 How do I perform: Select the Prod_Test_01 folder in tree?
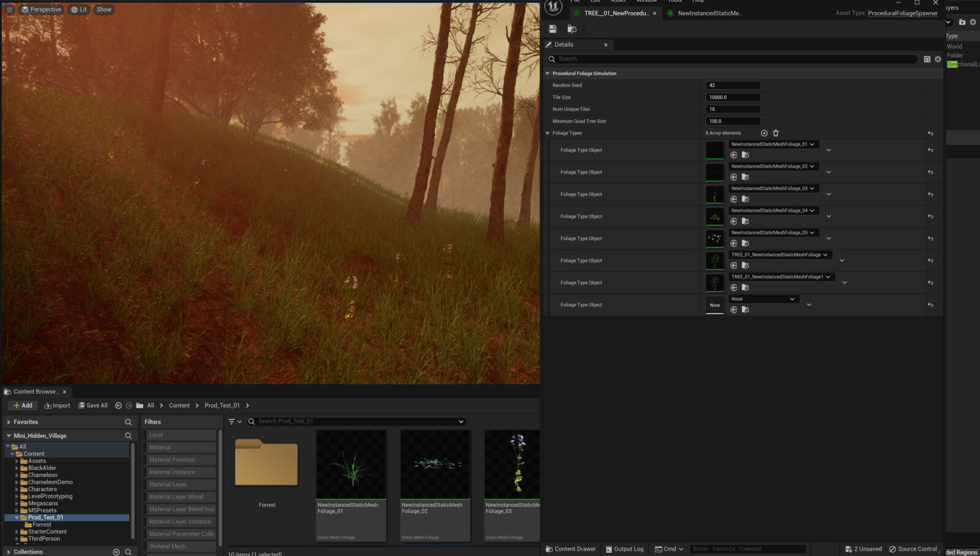tap(45, 517)
